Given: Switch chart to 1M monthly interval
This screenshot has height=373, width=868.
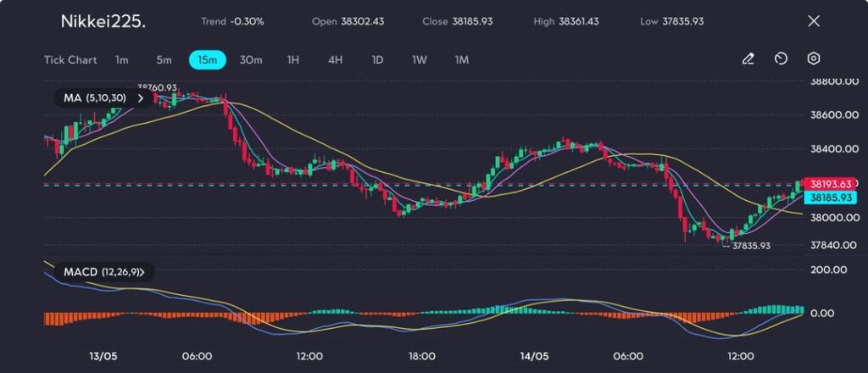Looking at the screenshot, I should click(x=462, y=60).
